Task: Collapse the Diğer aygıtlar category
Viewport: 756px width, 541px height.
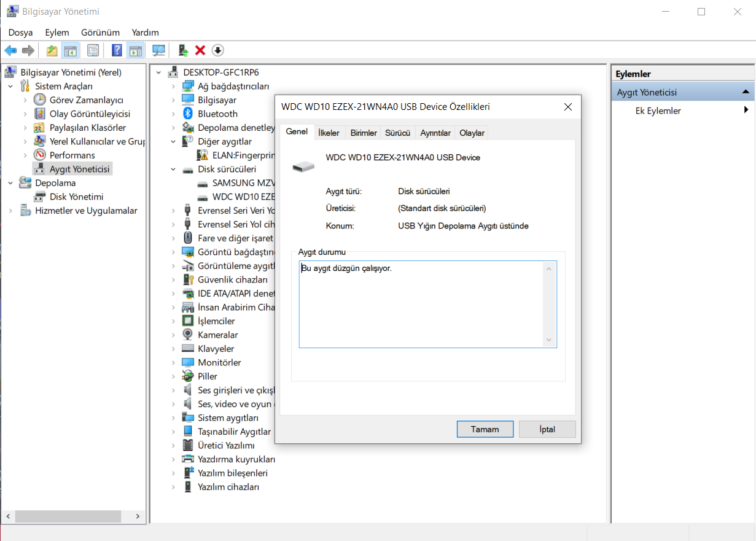Action: [173, 141]
